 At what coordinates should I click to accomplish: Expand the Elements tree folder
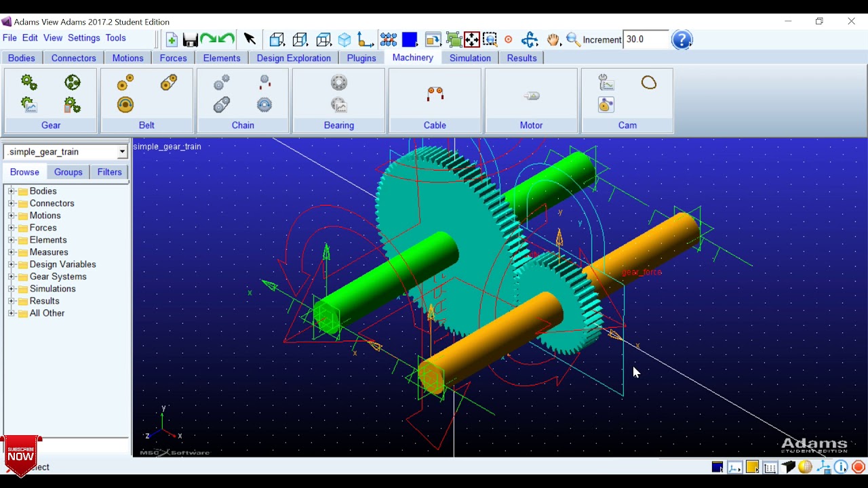pyautogui.click(x=11, y=240)
